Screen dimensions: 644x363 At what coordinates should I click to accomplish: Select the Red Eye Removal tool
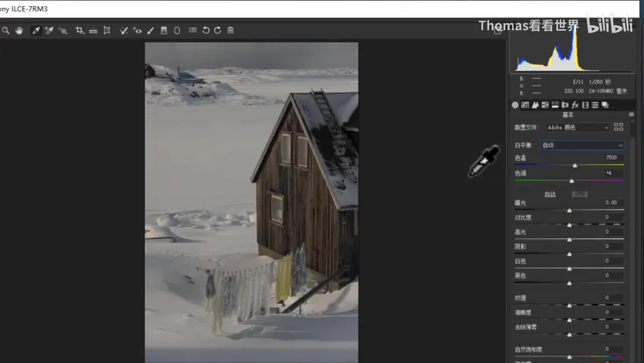click(137, 30)
